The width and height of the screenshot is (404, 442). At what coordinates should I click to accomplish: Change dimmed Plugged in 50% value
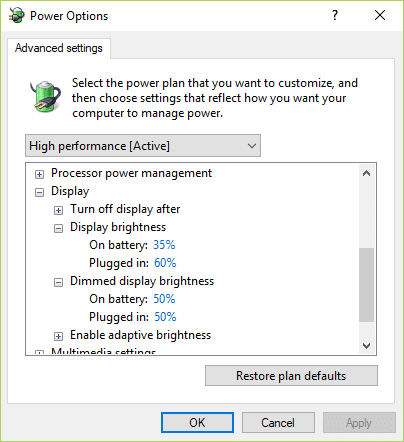[165, 317]
